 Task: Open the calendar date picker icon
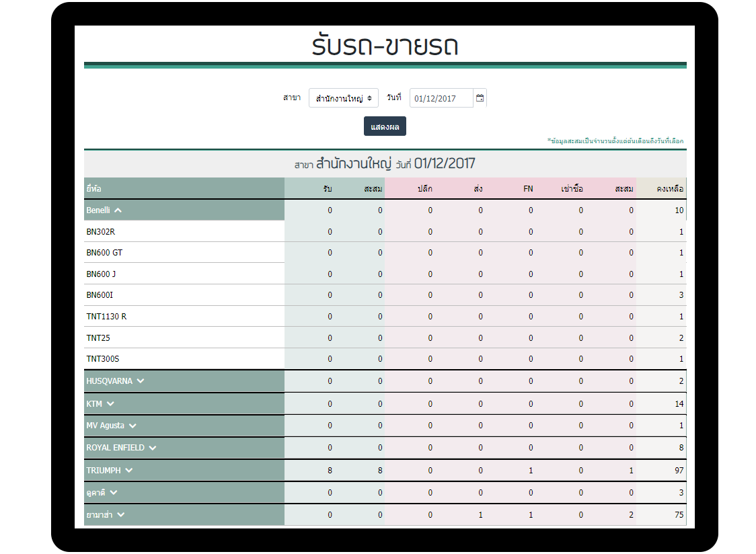[480, 98]
